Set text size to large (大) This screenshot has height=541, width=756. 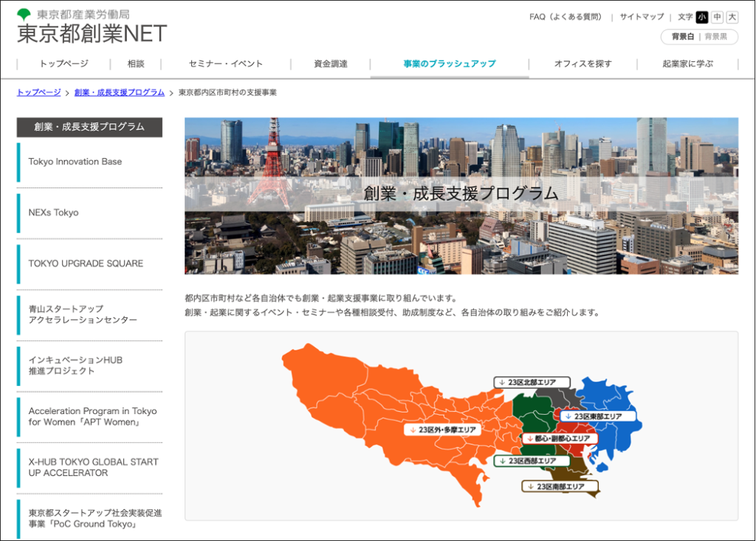[x=732, y=17]
